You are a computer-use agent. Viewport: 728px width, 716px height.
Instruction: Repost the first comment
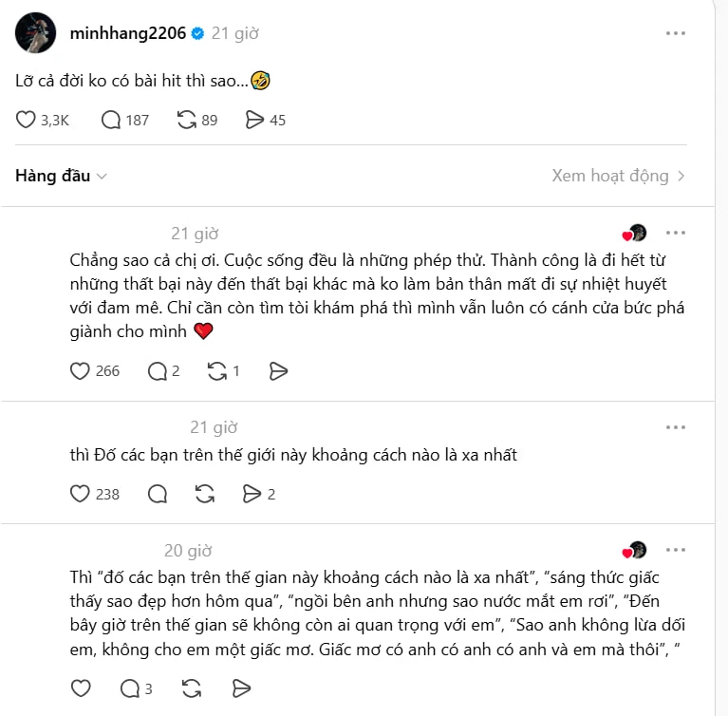(x=215, y=371)
